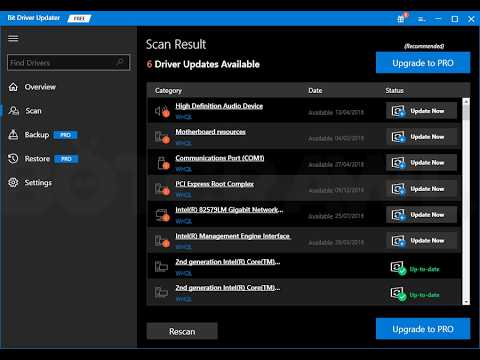This screenshot has width=480, height=360.
Task: Go to Overview in the sidebar
Action: click(x=40, y=87)
